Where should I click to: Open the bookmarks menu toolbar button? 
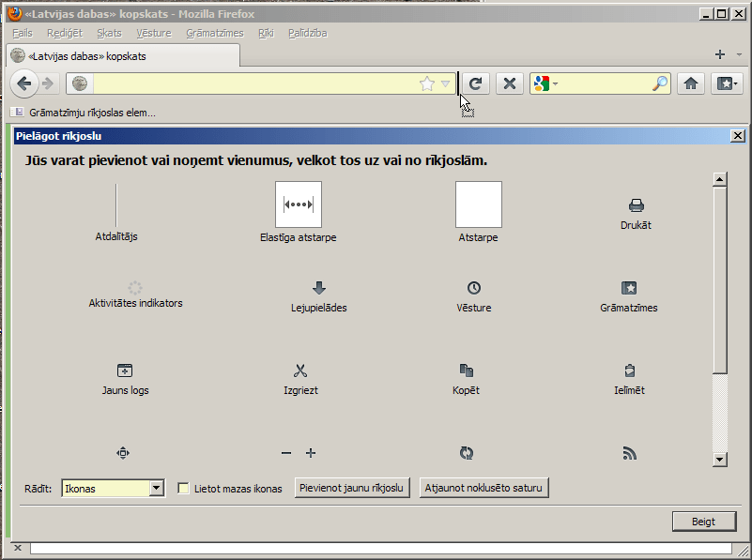point(727,83)
